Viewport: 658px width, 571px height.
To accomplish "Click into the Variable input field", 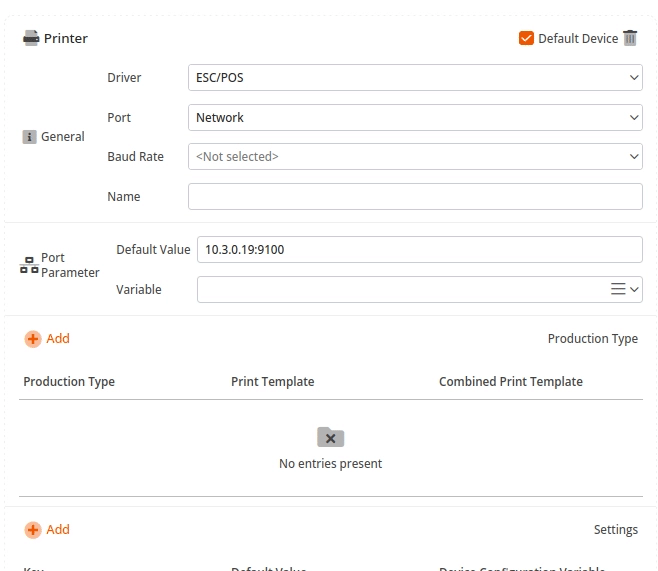I will [x=400, y=289].
